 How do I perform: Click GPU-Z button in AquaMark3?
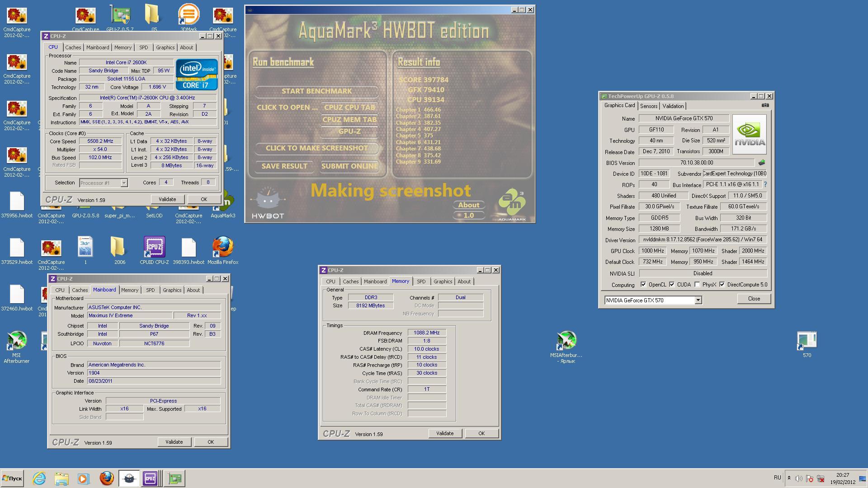(349, 131)
